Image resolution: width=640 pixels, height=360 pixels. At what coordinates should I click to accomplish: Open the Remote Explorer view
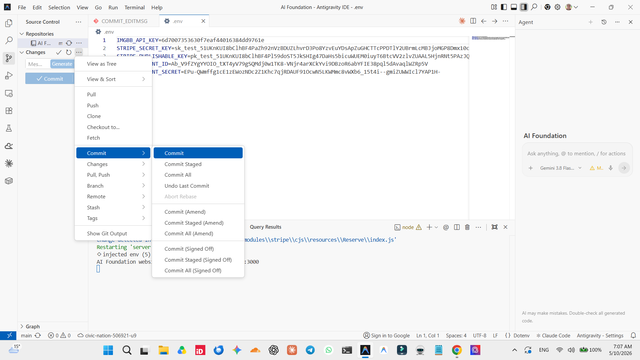pos(9,93)
